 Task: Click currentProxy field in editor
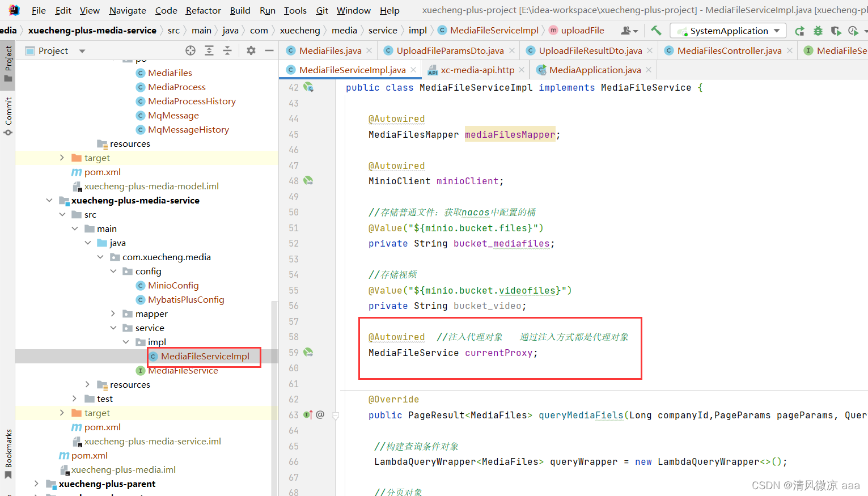tap(498, 353)
